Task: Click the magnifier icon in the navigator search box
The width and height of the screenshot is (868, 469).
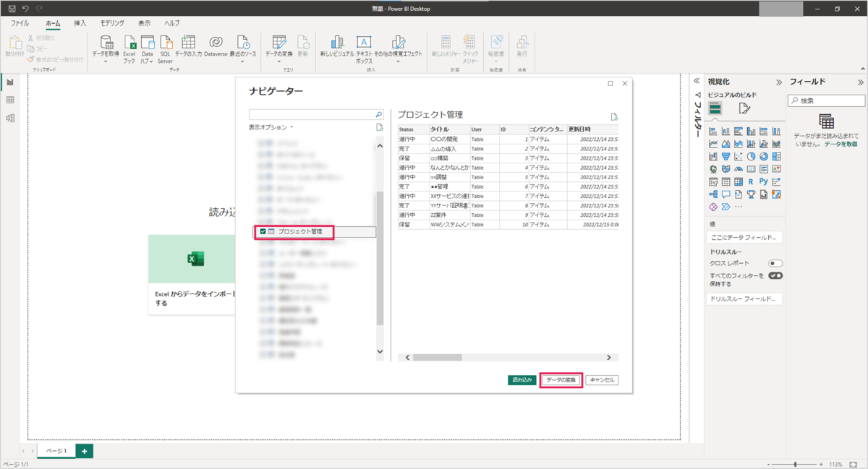Action: (378, 114)
